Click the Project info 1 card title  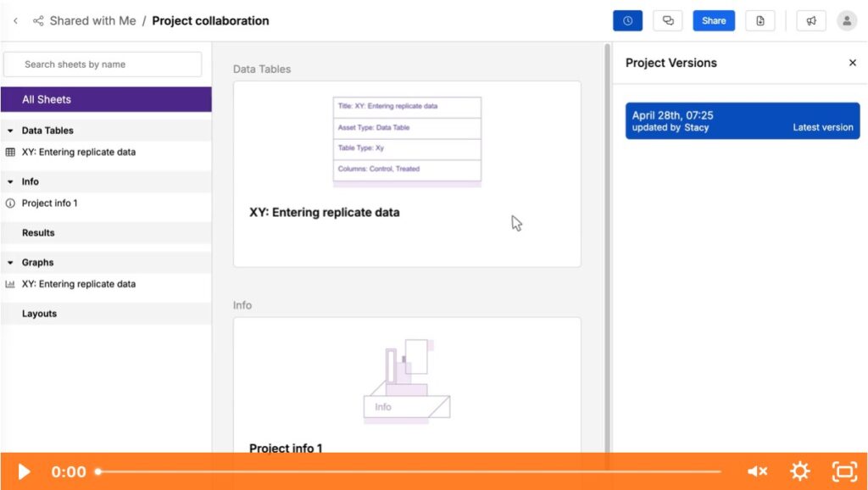click(286, 448)
